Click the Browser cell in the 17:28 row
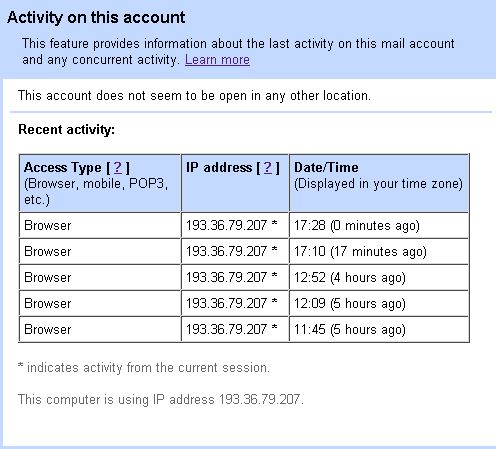The width and height of the screenshot is (496, 449). [100, 226]
